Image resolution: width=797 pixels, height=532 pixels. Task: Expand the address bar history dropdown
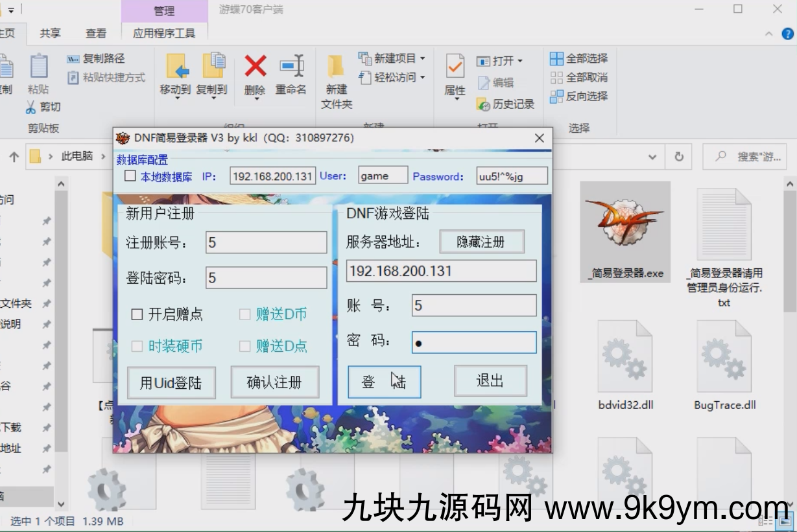click(x=654, y=157)
